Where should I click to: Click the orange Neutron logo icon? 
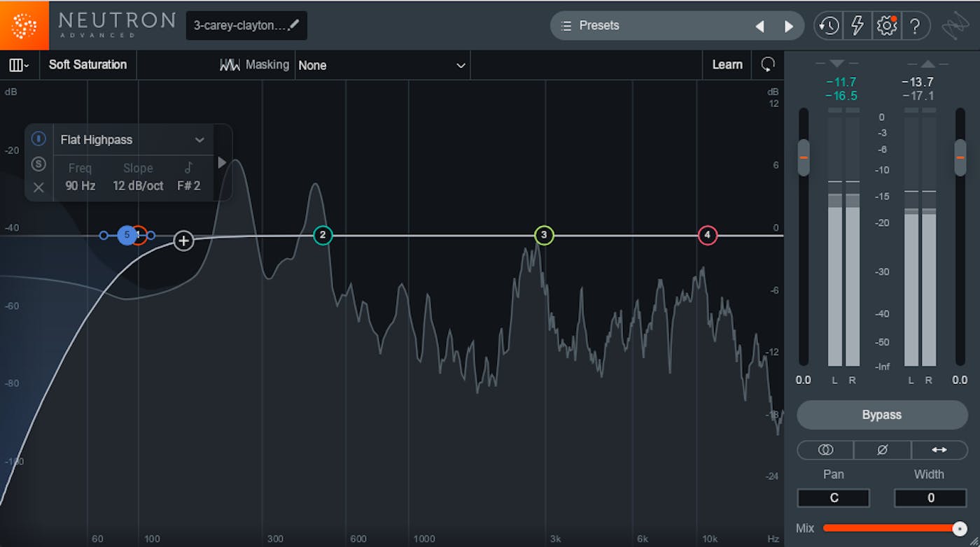[24, 25]
